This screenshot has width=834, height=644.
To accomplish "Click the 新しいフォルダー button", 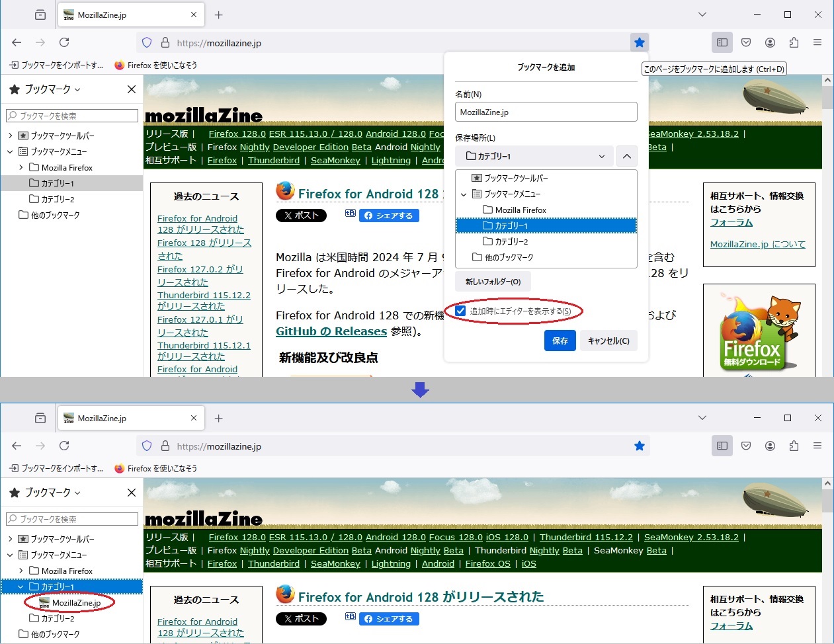I will tap(493, 282).
